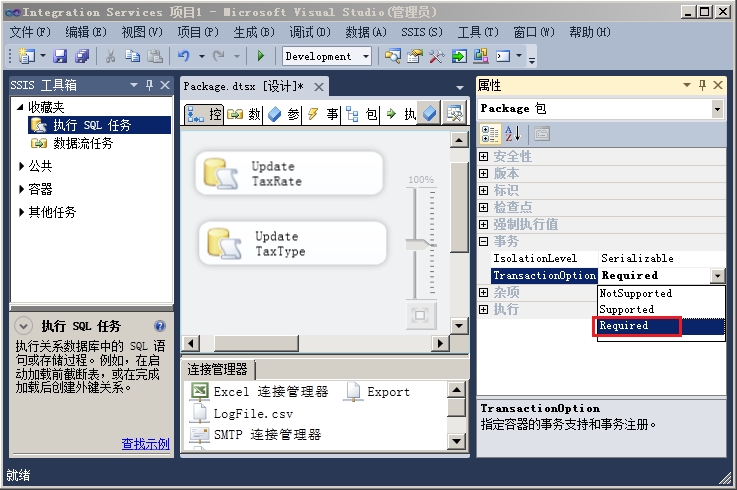Close the Package.dtsx document tab

pos(319,87)
